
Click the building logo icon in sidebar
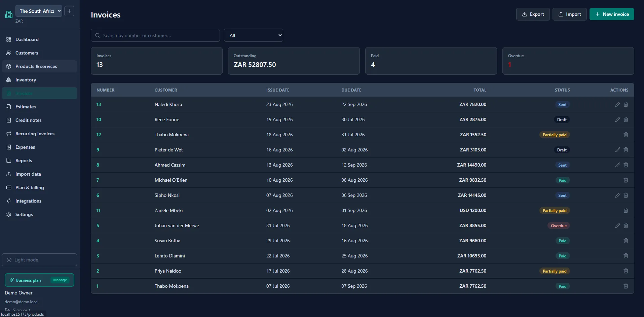(x=9, y=14)
